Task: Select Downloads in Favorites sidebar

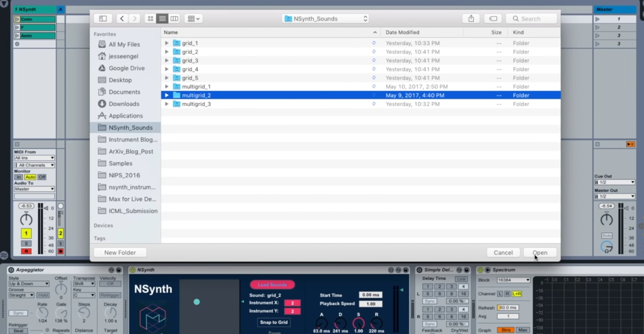Action: [124, 104]
